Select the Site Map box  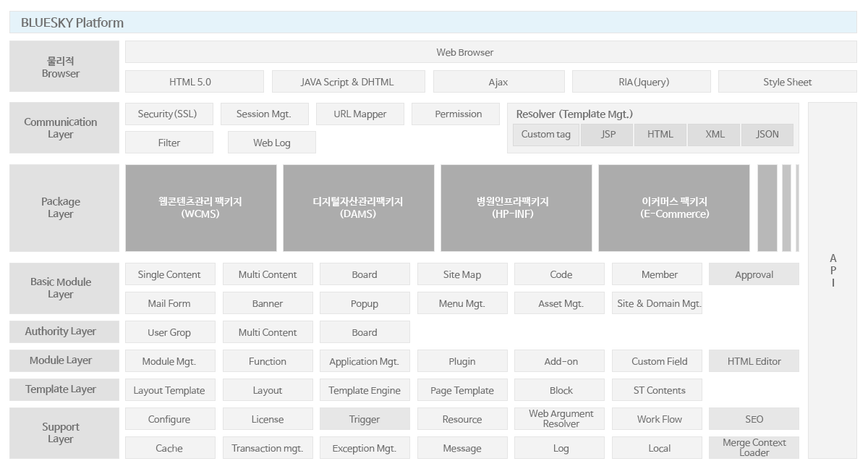click(462, 274)
